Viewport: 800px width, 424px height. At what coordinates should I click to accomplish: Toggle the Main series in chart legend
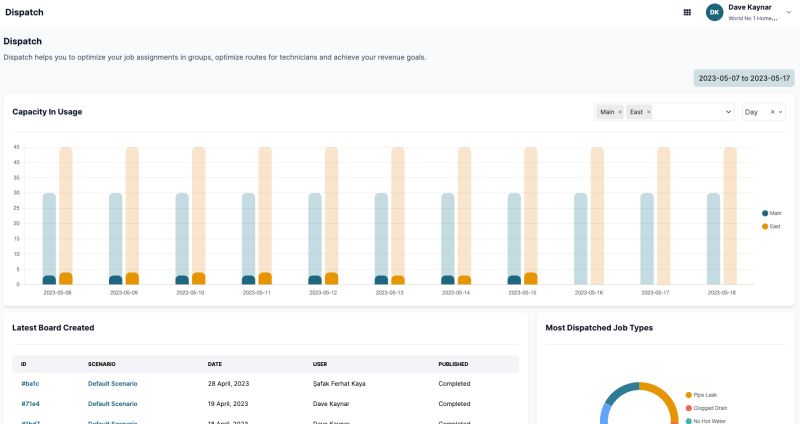(x=771, y=213)
